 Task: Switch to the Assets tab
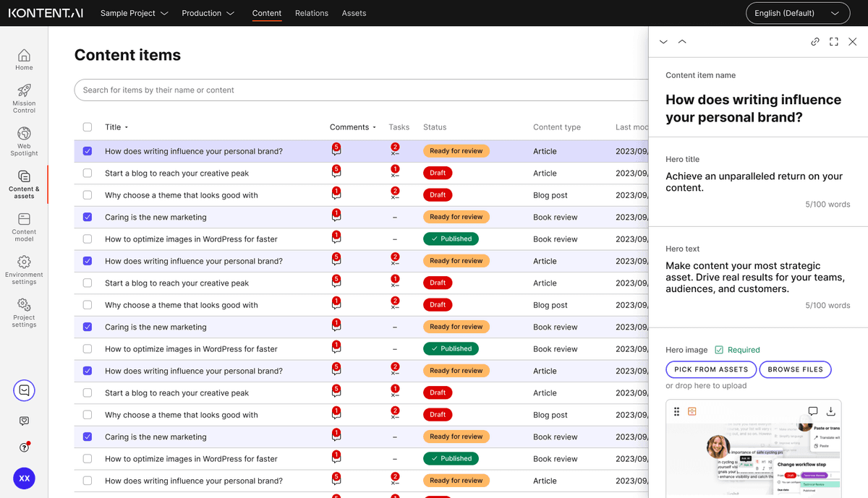[354, 13]
